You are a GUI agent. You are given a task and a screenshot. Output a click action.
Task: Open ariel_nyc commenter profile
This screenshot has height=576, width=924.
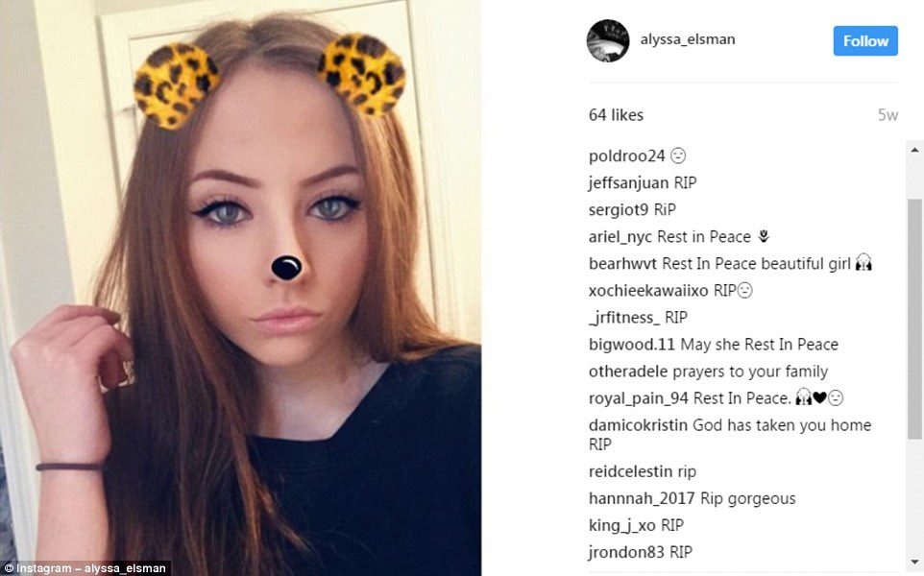click(620, 237)
